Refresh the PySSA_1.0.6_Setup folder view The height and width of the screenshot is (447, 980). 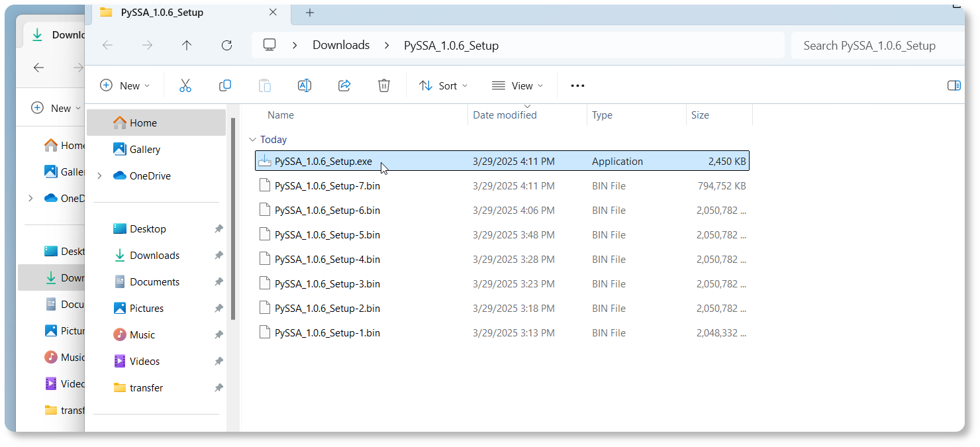click(x=226, y=45)
